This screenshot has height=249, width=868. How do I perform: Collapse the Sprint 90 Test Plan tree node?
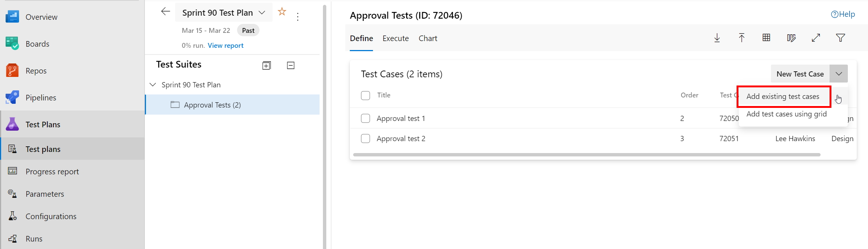click(153, 85)
